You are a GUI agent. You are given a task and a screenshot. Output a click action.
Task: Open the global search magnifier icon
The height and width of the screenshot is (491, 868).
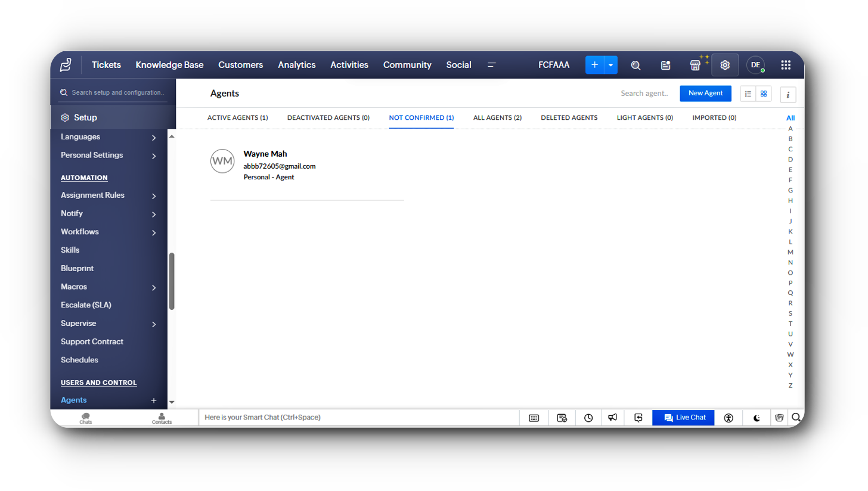636,66
